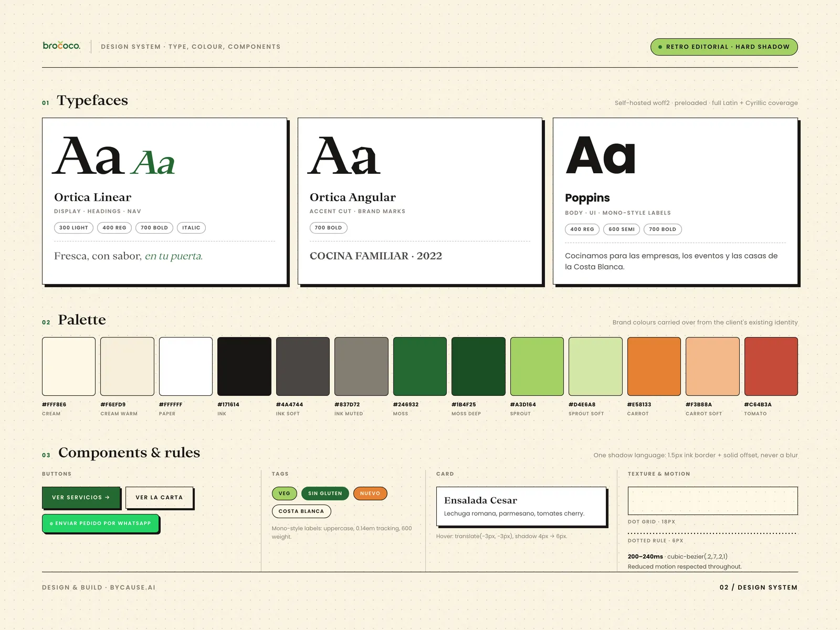Screen dimensions: 840x630
Task: Click 'Cocinamos para las empresas' sample paragraph
Action: click(671, 261)
